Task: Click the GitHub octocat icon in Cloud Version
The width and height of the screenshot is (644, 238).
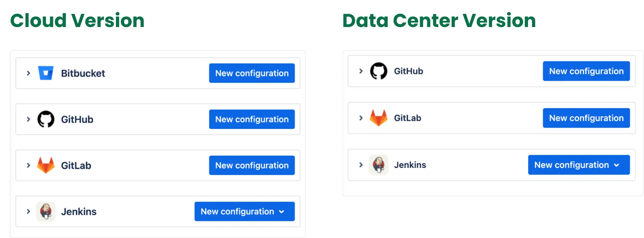Action: 46,119
